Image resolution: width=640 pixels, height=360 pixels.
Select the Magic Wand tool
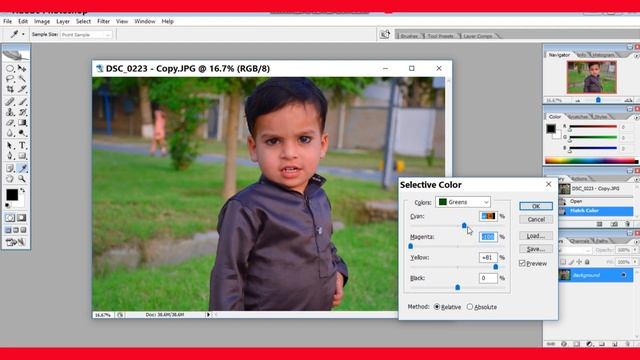pos(22,78)
